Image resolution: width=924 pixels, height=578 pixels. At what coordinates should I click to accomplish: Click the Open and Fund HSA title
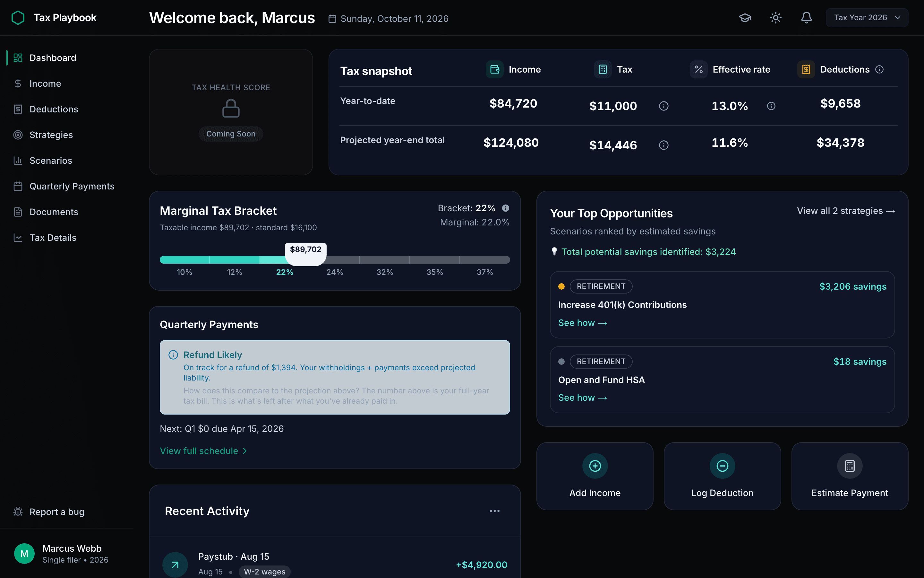pyautogui.click(x=601, y=380)
